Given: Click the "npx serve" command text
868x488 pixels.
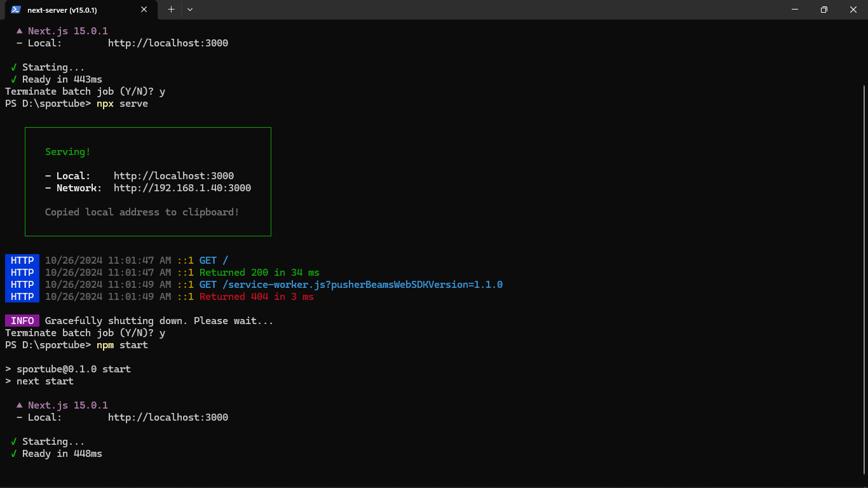Looking at the screenshot, I should [122, 104].
